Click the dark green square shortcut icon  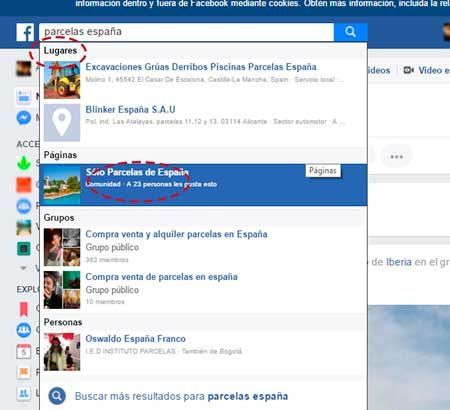tap(24, 249)
